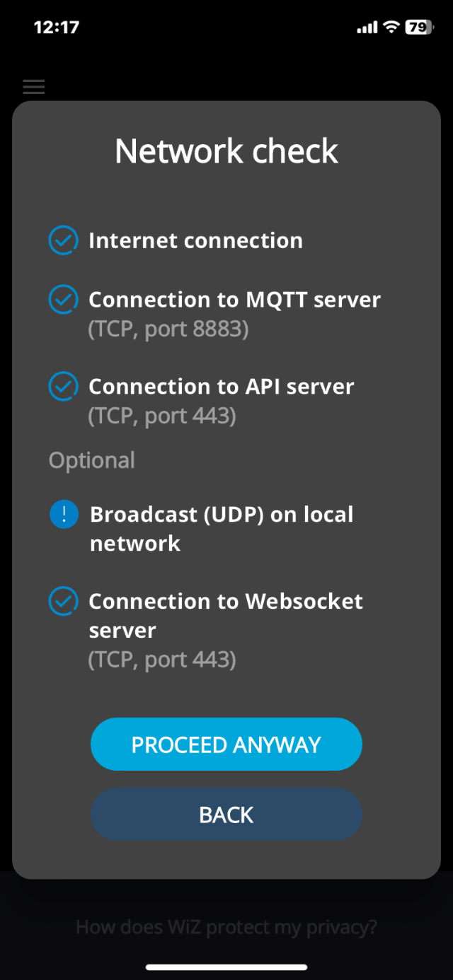This screenshot has width=453, height=980.
Task: Tap the API server checkmark icon
Action: coord(63,387)
